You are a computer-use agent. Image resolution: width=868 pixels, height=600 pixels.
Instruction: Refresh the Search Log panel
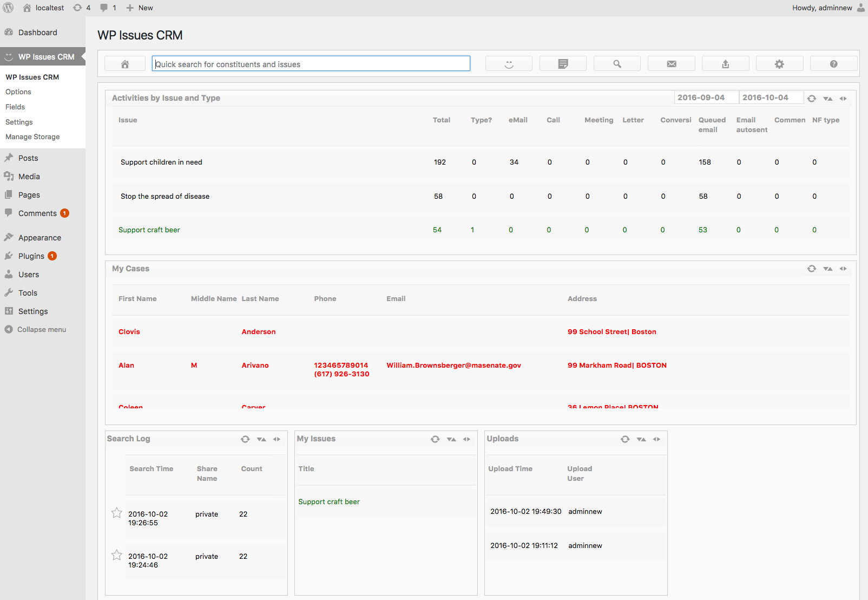pyautogui.click(x=245, y=439)
